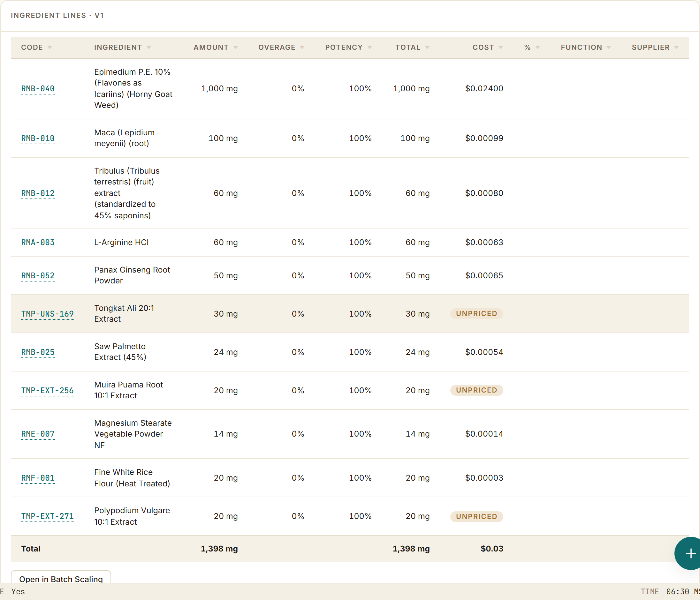The width and height of the screenshot is (700, 600).
Task: Click the TOTAL column sort arrow
Action: coord(427,48)
